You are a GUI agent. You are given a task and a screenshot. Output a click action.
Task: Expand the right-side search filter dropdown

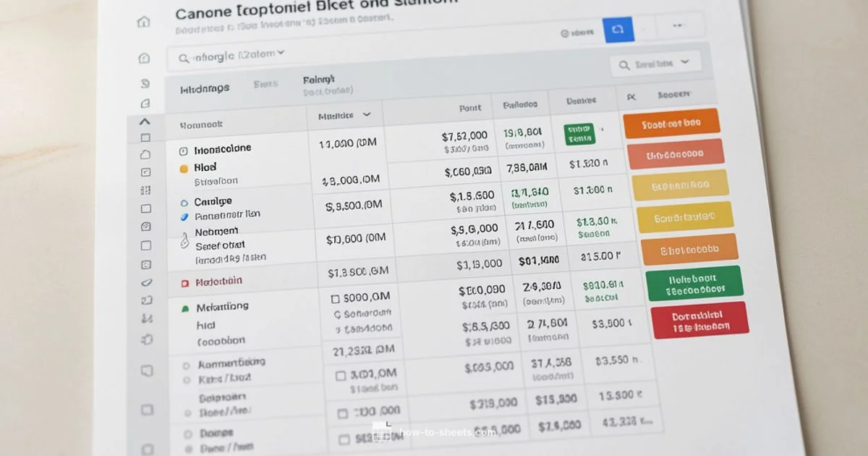(686, 63)
